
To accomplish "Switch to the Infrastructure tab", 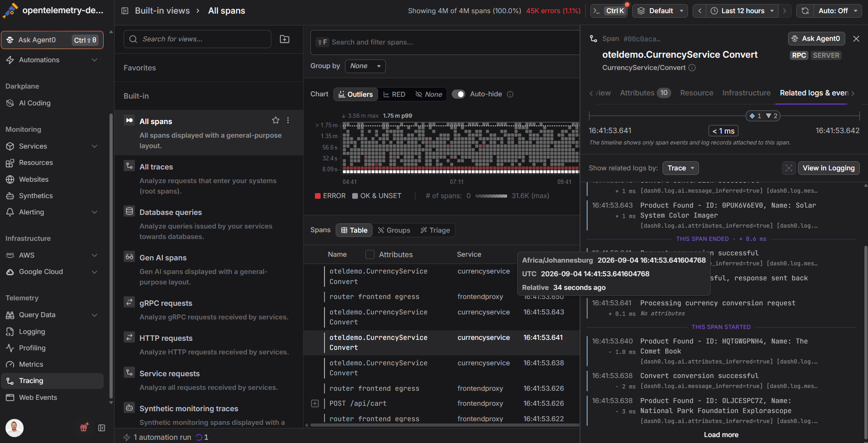I will click(747, 93).
